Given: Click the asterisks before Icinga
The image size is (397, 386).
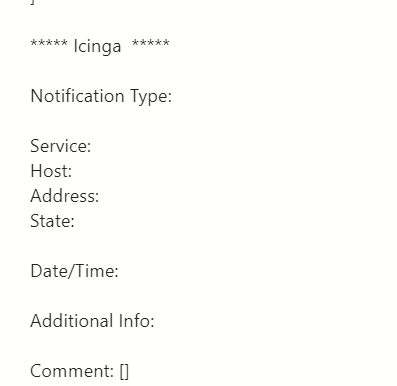Looking at the screenshot, I should (x=49, y=43).
